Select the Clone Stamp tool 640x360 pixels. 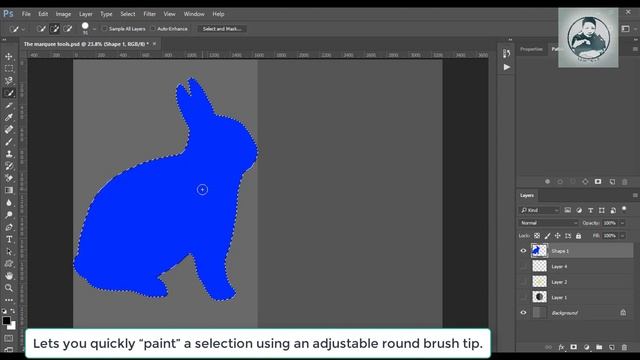[9, 154]
